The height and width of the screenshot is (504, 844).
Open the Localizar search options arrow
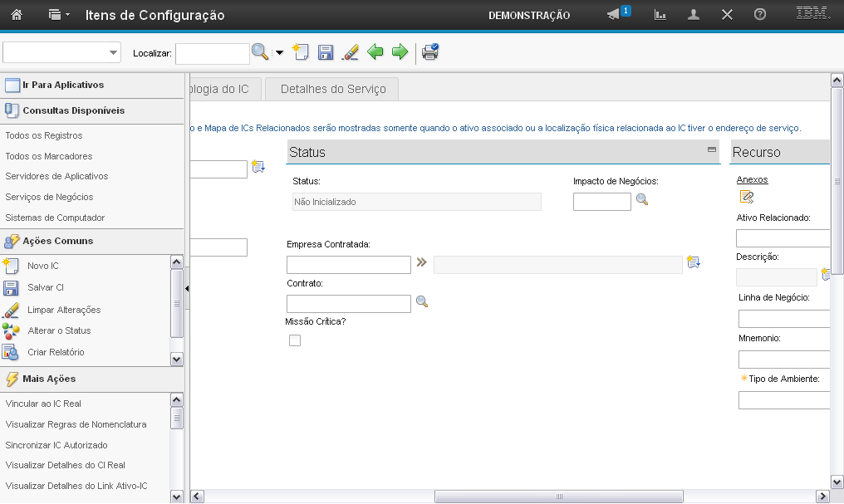(x=279, y=53)
